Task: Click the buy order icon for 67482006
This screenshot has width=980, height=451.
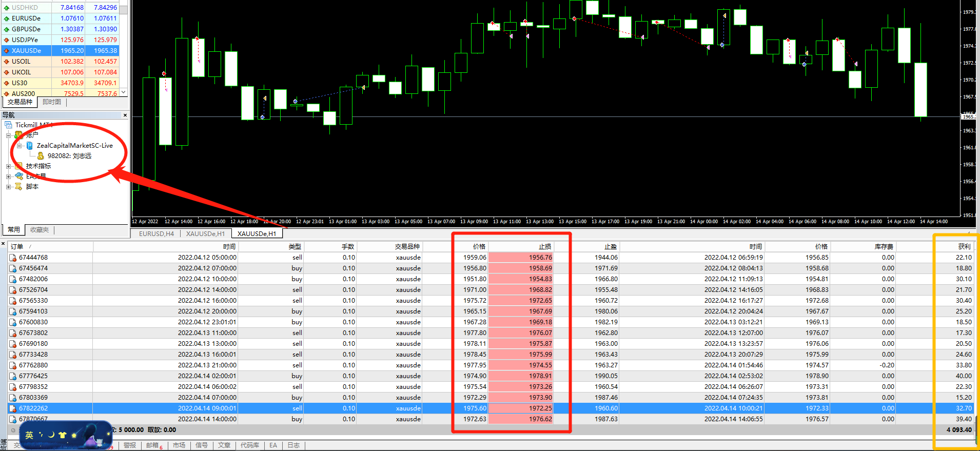Action: pos(13,279)
